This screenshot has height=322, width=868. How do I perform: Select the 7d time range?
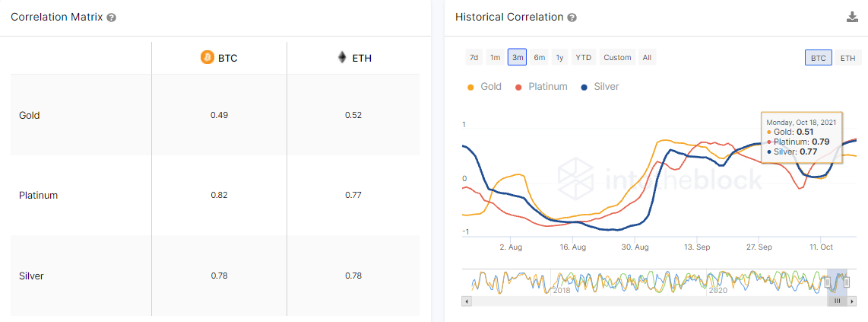click(474, 58)
